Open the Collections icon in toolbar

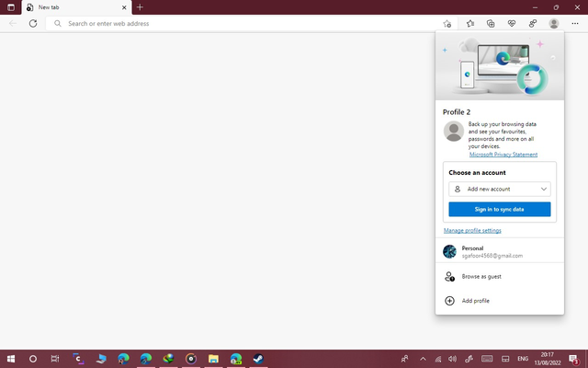click(491, 24)
